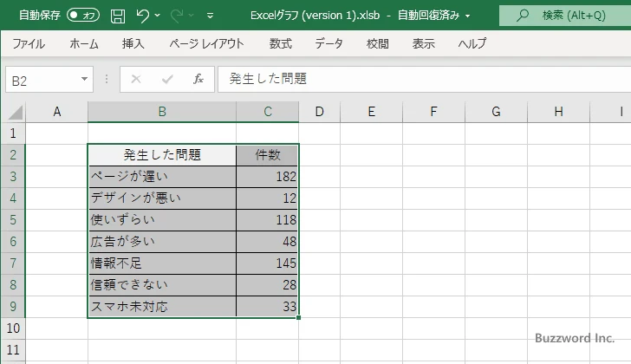The width and height of the screenshot is (631, 364).
Task: Select column D header
Action: click(x=320, y=112)
